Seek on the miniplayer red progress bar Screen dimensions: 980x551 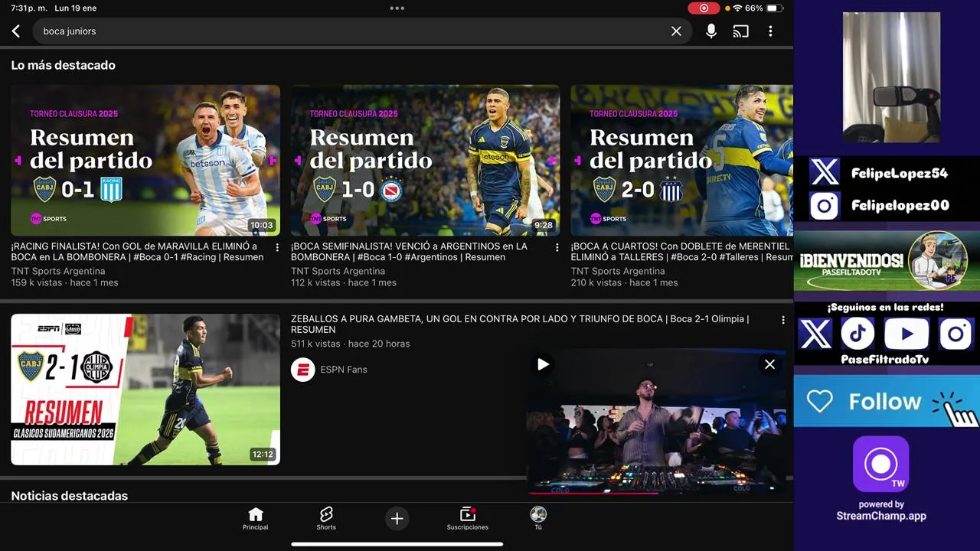click(x=656, y=494)
